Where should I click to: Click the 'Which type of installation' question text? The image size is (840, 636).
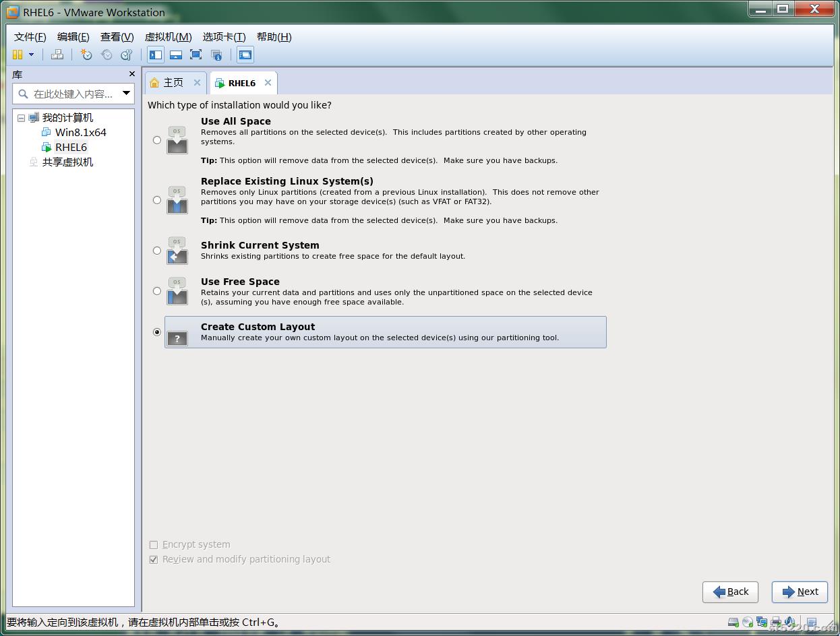tap(239, 105)
